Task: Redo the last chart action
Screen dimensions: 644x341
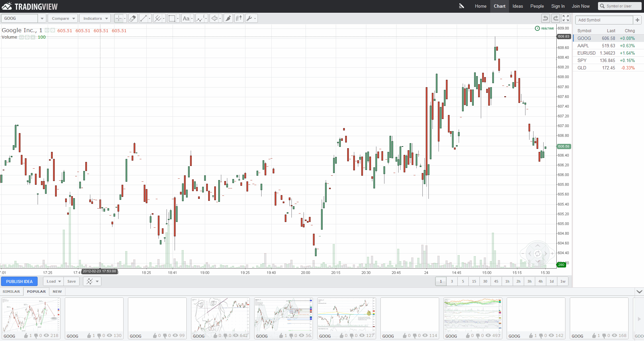Action: pos(556,18)
